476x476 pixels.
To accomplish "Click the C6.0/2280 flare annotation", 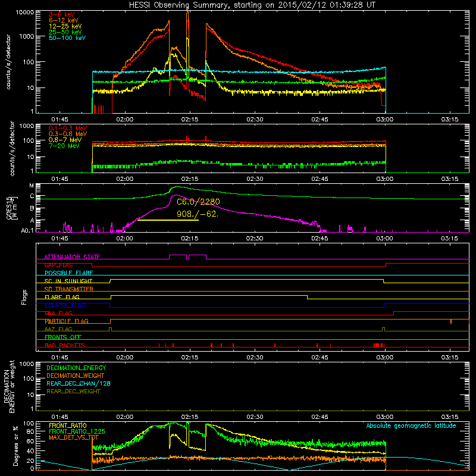I will click(x=198, y=202).
